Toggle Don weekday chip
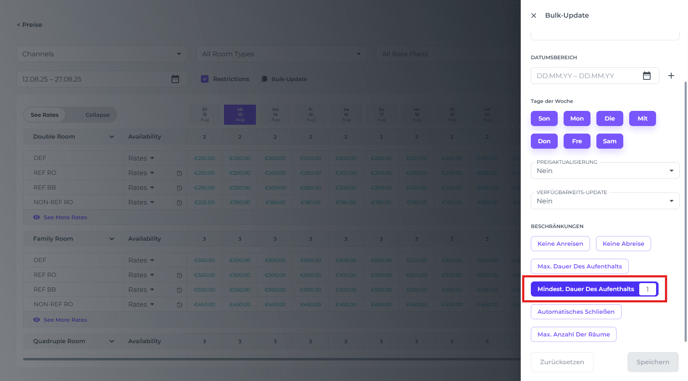Viewport: 688px width, 381px height. point(544,141)
